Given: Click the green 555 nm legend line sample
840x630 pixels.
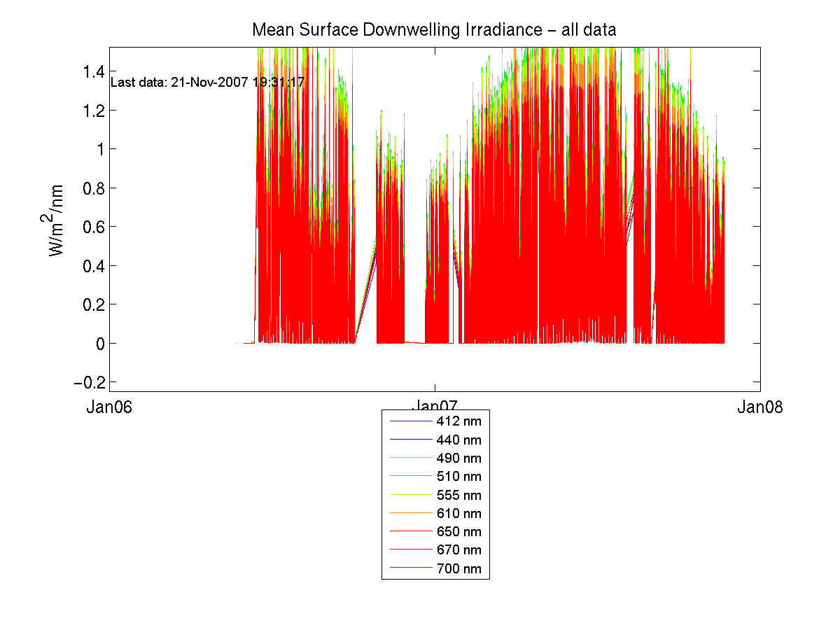Looking at the screenshot, I should (x=409, y=496).
